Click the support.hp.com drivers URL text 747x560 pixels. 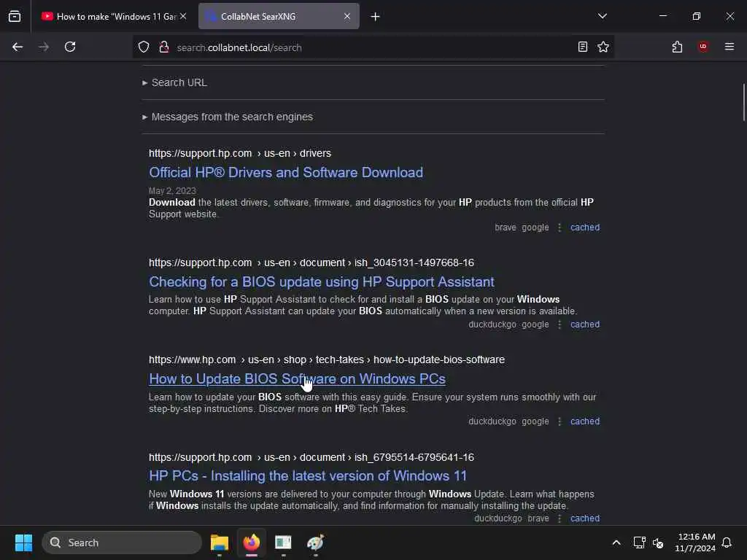[x=239, y=153]
